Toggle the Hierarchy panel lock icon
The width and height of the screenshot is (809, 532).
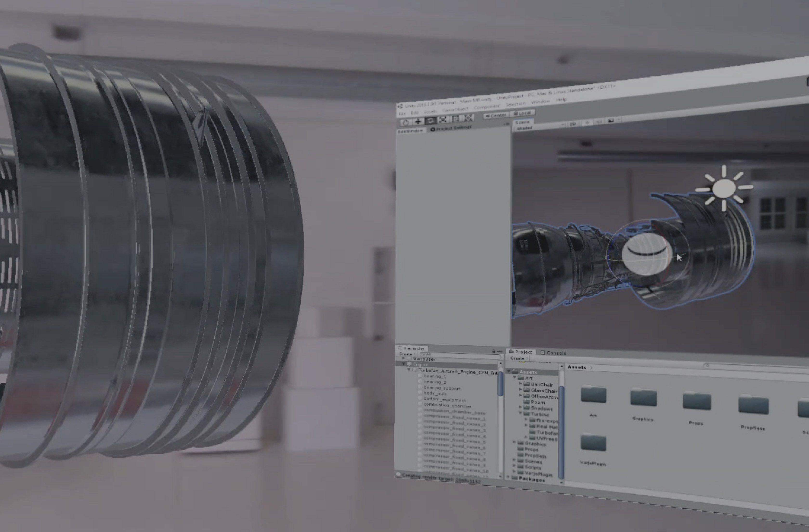494,351
